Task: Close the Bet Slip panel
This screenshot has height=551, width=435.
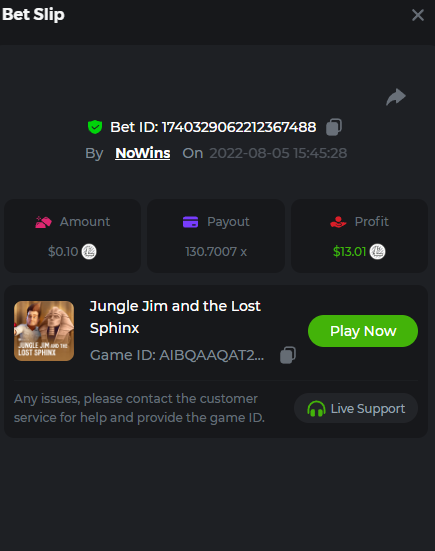Action: pos(418,15)
